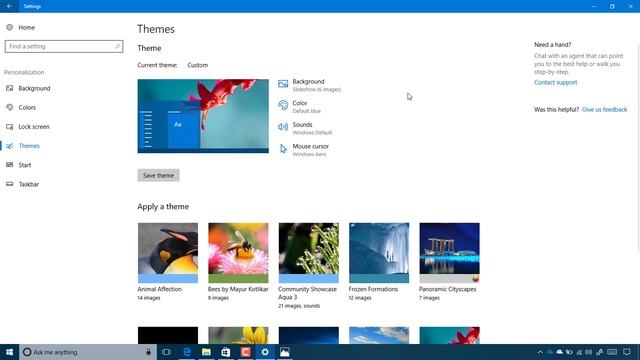The height and width of the screenshot is (360, 640).
Task: Click the 'Bees by Mayur Kotlikar' name
Action: point(238,289)
